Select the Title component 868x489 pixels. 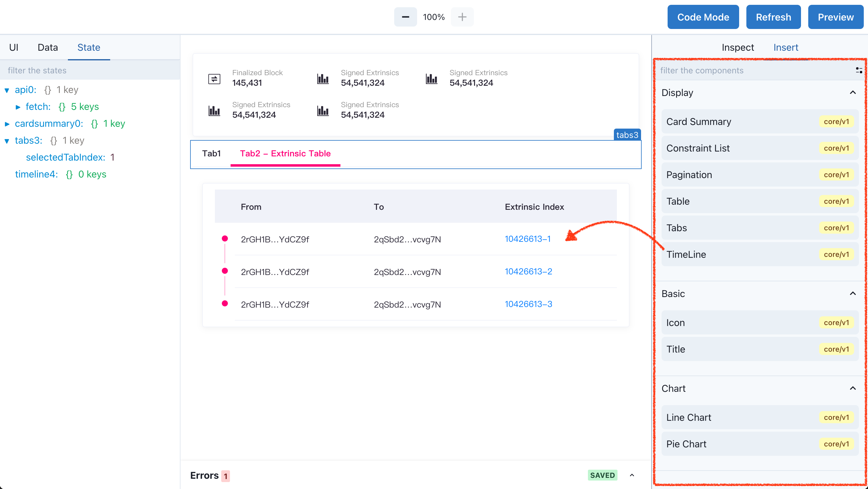[760, 350]
